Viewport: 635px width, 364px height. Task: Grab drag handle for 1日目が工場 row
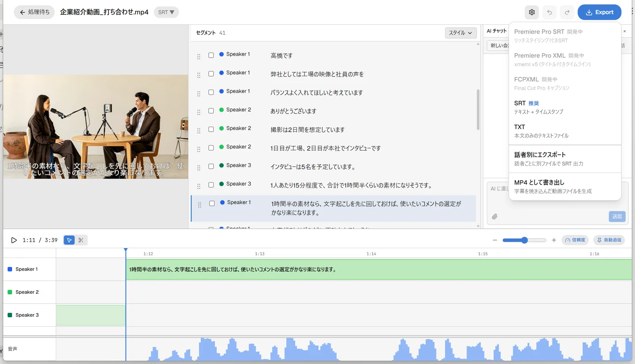tap(199, 149)
